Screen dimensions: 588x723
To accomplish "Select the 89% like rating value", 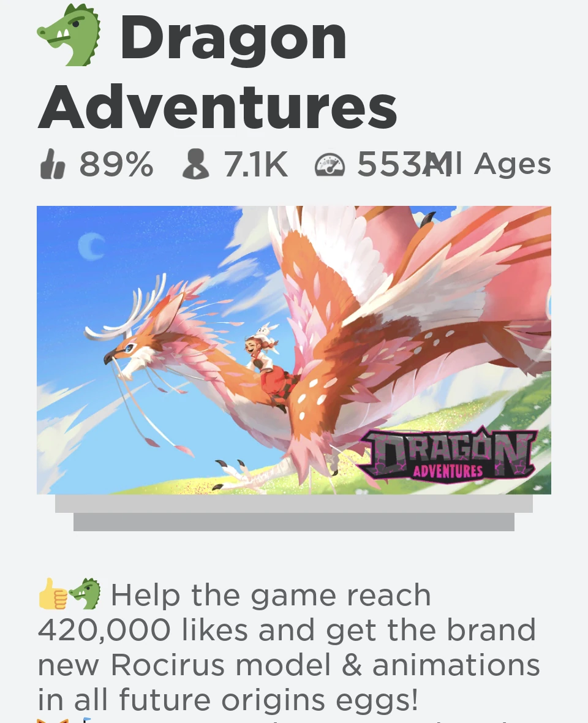I will coord(116,165).
